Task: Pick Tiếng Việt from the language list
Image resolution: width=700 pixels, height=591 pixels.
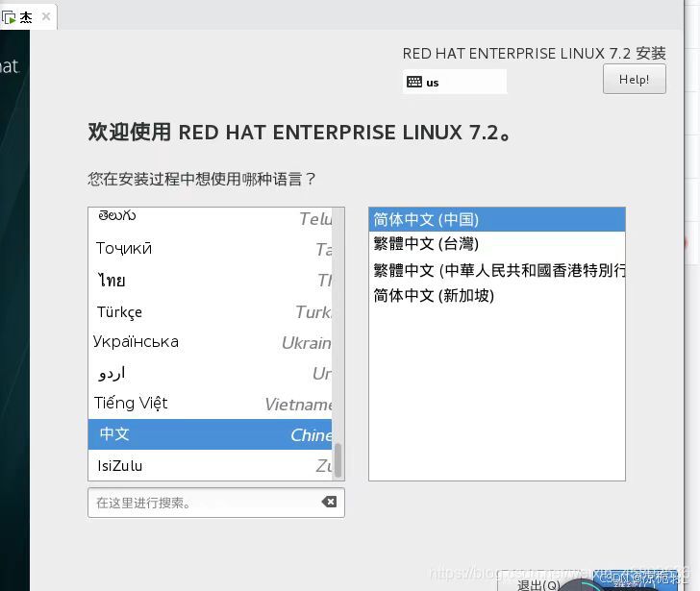Action: (x=210, y=404)
